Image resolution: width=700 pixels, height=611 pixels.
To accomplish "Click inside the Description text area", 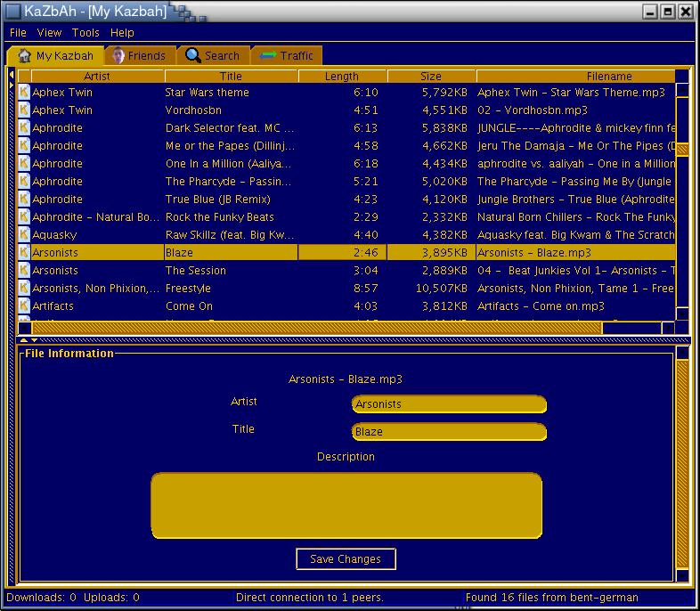I will click(346, 506).
